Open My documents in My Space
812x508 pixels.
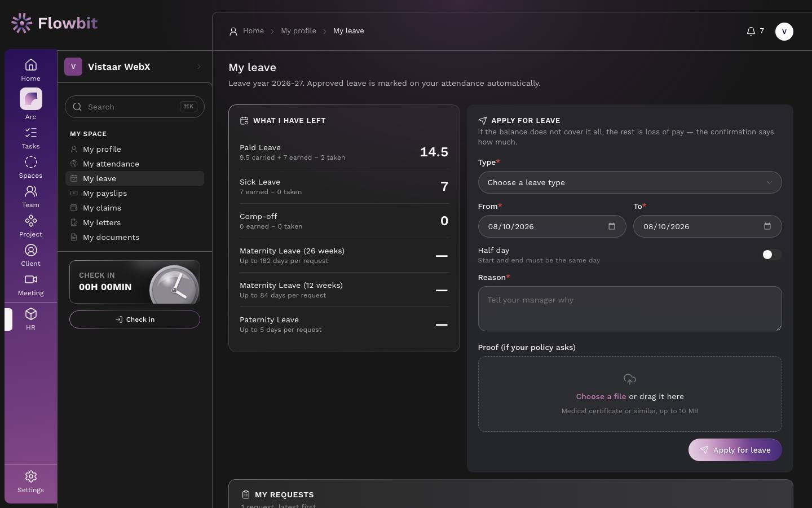[x=135, y=237]
